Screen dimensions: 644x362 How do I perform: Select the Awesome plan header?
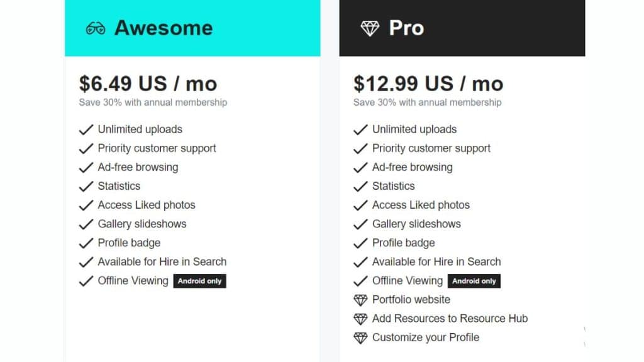tap(192, 28)
